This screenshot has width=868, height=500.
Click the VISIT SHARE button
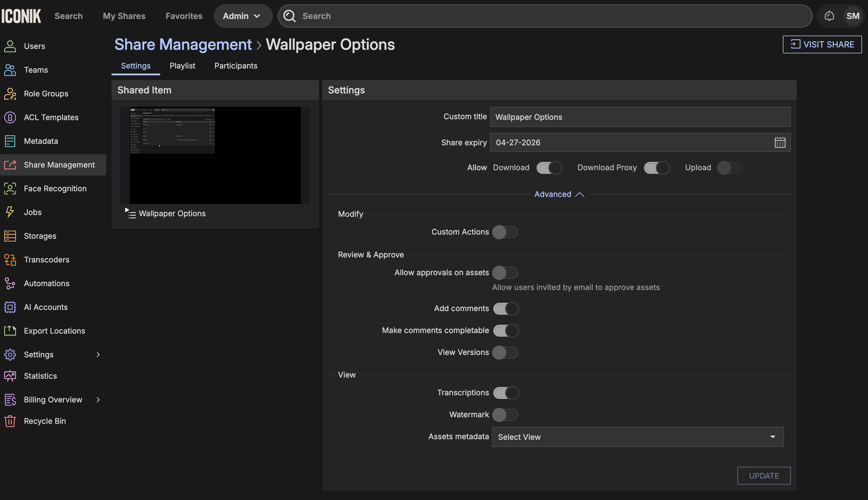pyautogui.click(x=822, y=44)
